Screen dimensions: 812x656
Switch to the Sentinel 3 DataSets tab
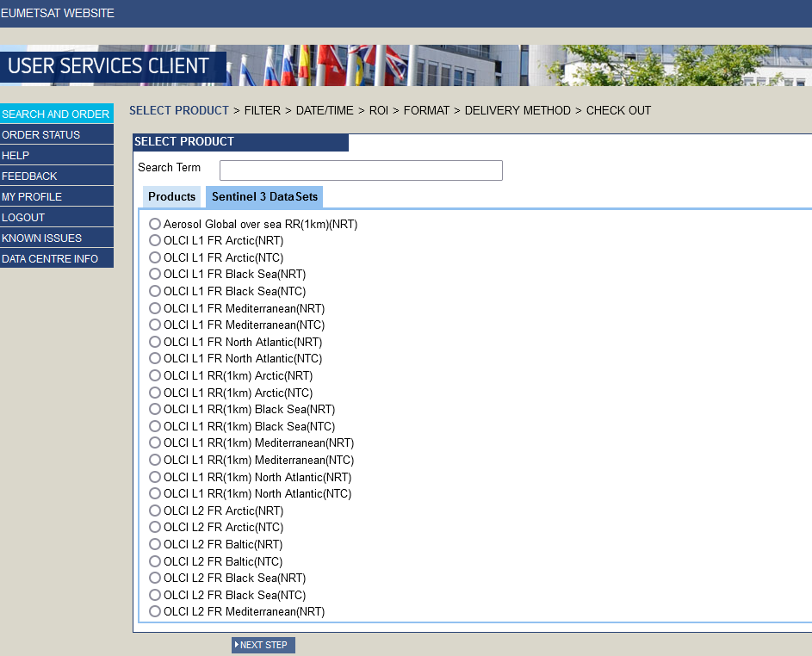[264, 196]
